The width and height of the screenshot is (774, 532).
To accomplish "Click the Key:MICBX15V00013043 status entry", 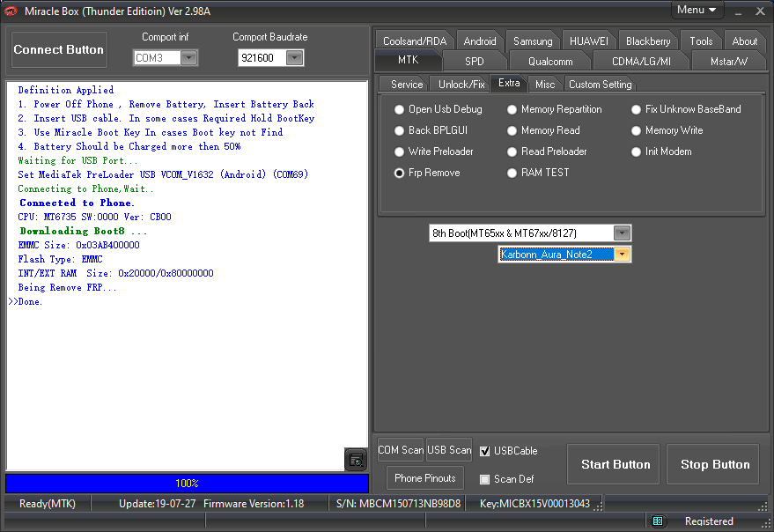I will click(x=534, y=504).
